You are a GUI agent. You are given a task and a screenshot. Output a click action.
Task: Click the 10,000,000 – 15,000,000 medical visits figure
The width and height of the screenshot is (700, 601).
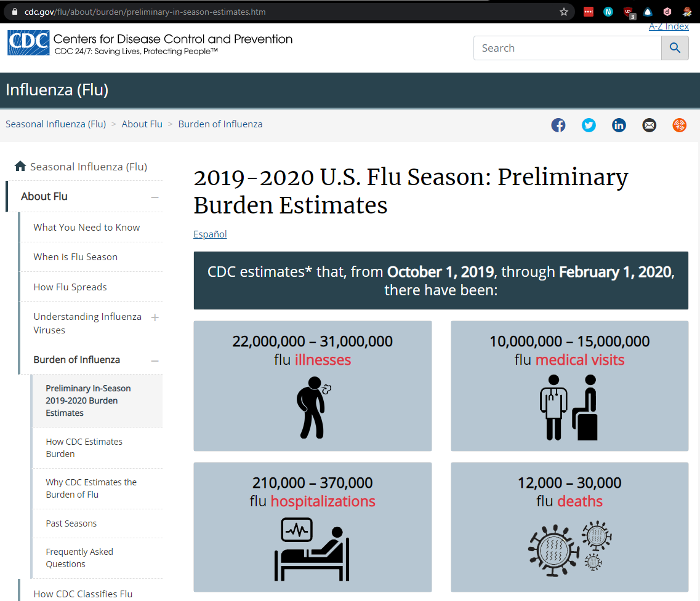point(569,341)
